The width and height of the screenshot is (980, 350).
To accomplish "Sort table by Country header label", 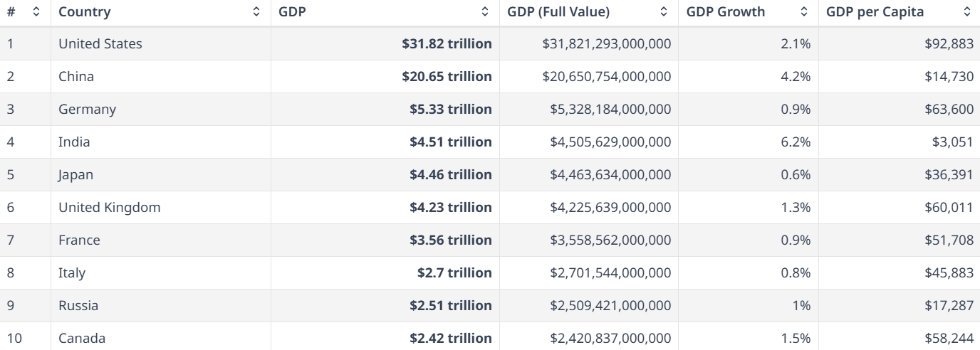I will (x=84, y=12).
